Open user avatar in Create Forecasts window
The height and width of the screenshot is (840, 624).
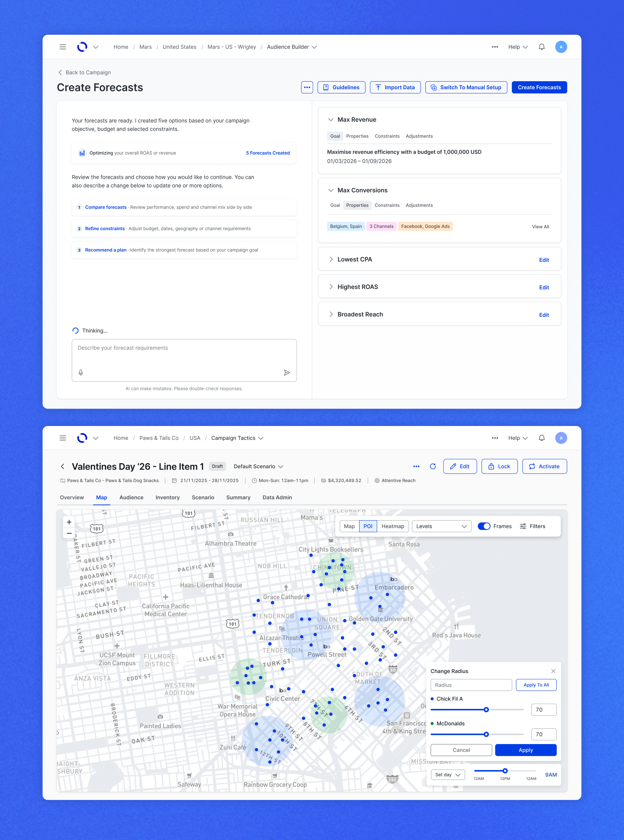tap(561, 47)
